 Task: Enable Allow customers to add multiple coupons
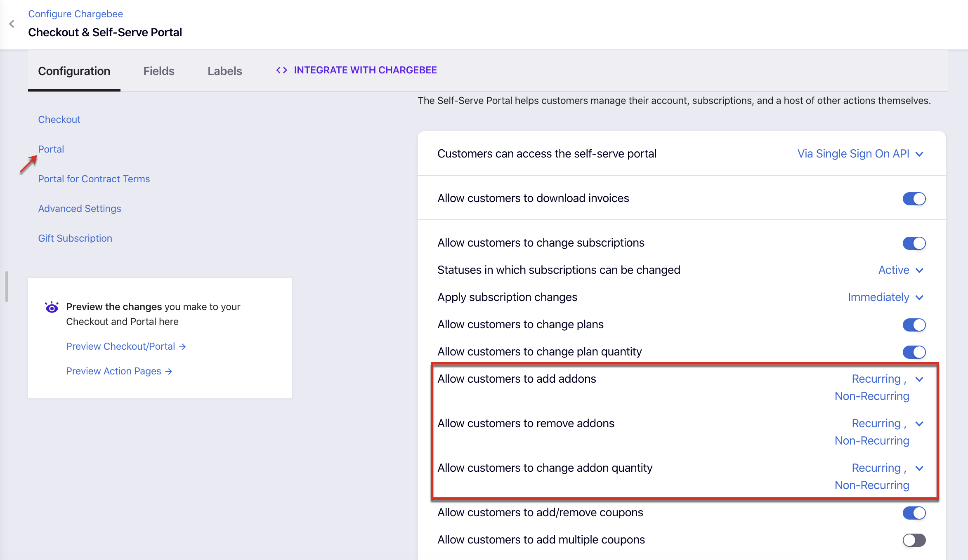pyautogui.click(x=914, y=540)
